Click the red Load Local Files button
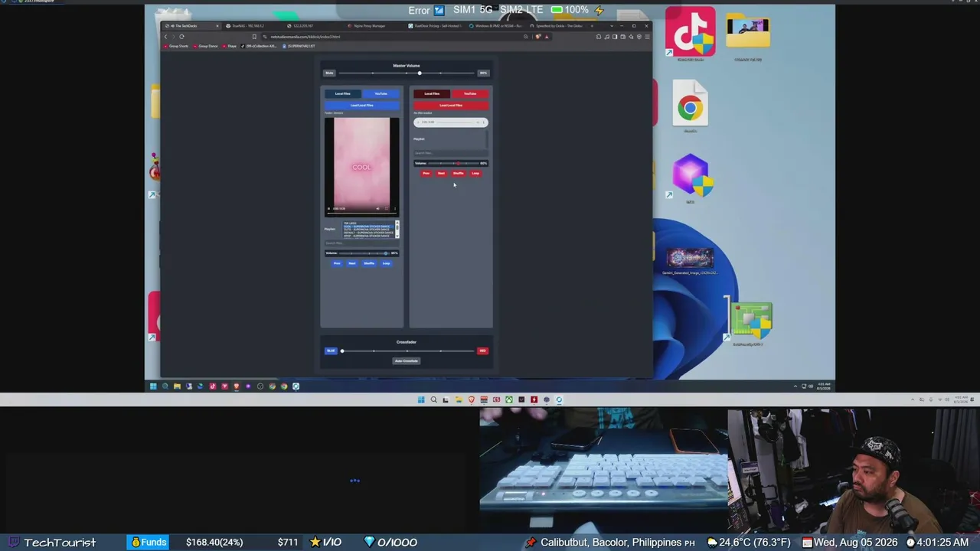Screen dimensions: 980x551 click(x=450, y=105)
